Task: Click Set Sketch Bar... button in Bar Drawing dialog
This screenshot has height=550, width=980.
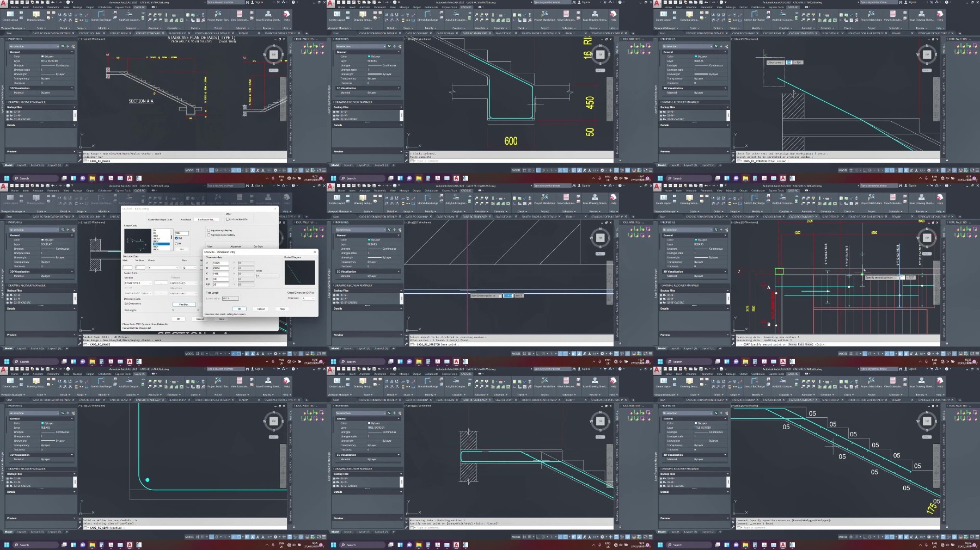Action: (206, 219)
